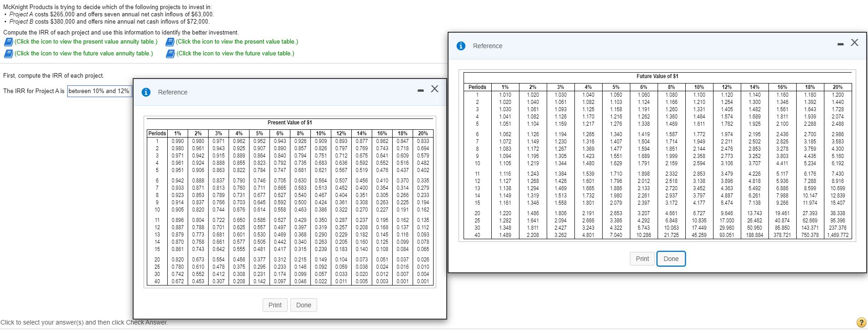Click the Project B cost description line
The image size is (868, 330).
[x=109, y=22]
